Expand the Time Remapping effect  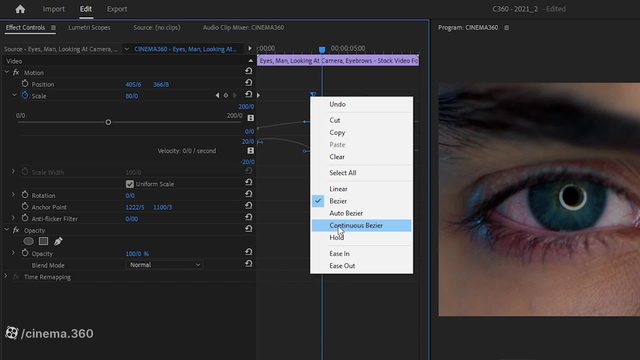click(x=6, y=276)
